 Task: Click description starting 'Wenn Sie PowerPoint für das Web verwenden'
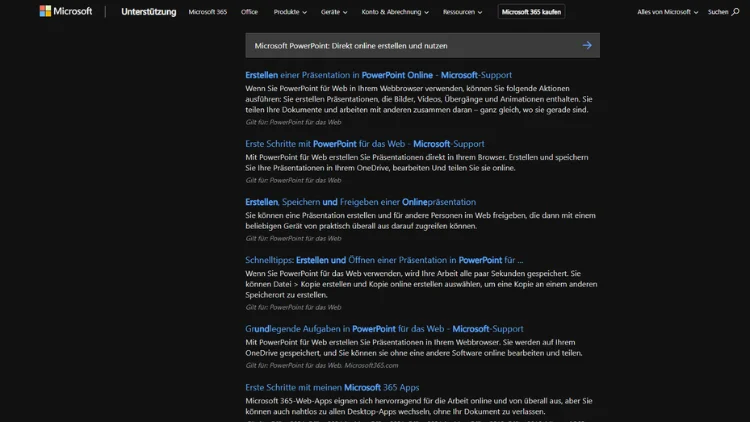coord(421,284)
